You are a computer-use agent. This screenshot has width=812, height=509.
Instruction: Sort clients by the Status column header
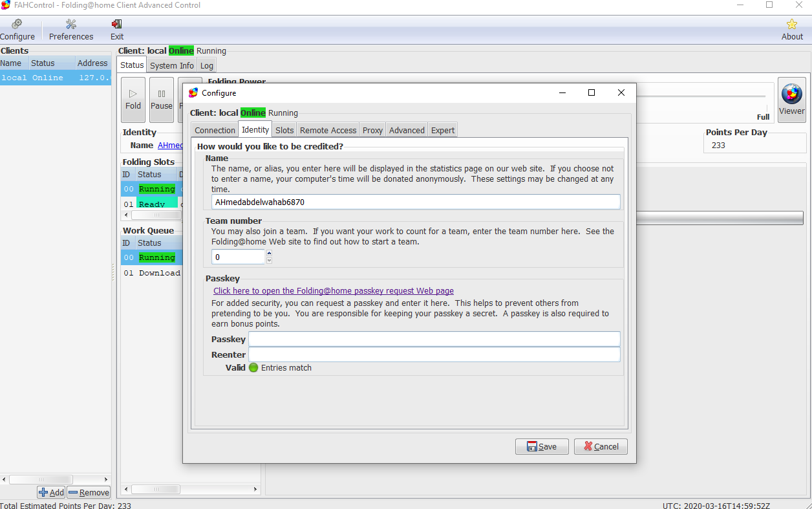(51, 63)
